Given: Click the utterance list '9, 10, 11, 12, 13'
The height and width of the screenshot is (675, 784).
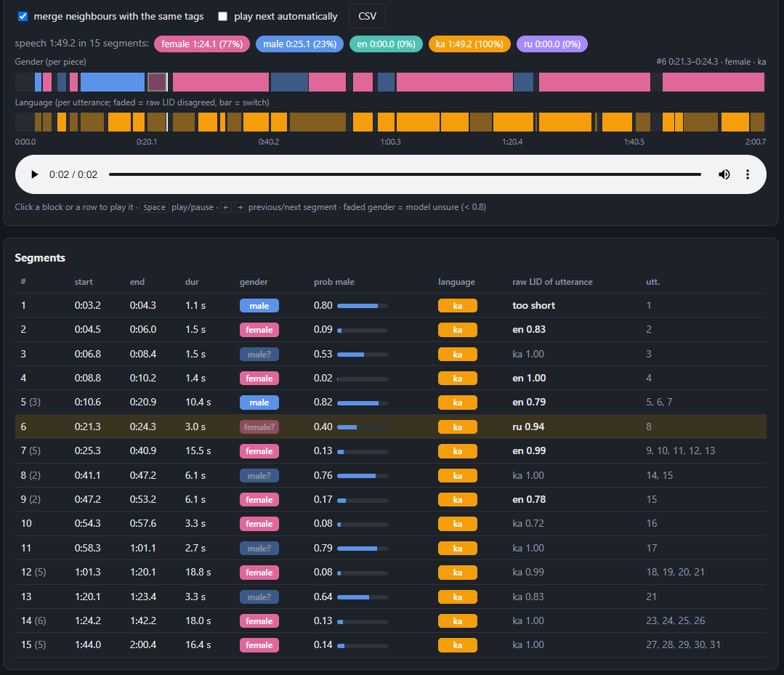Looking at the screenshot, I should pyautogui.click(x=681, y=450).
